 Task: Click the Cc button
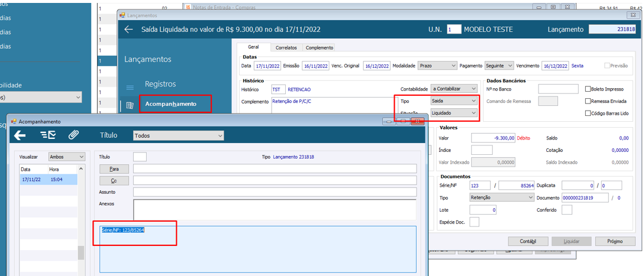[x=114, y=181]
